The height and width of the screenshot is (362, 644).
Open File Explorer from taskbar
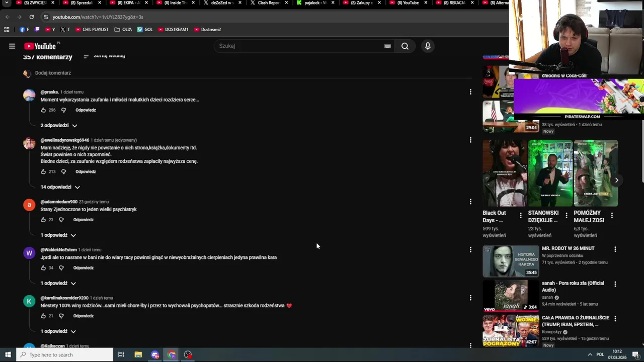(x=138, y=355)
